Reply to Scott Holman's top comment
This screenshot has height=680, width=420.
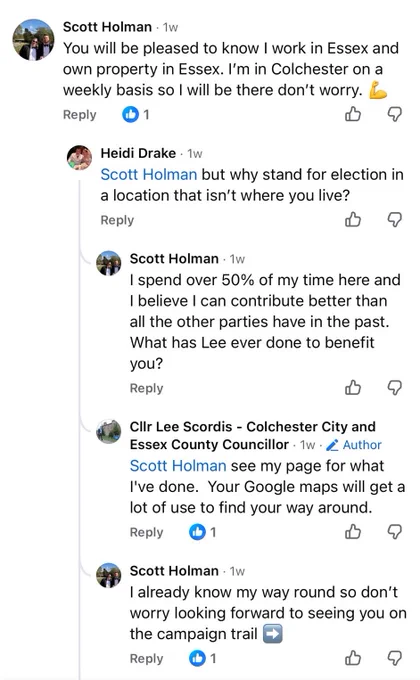pyautogui.click(x=79, y=114)
